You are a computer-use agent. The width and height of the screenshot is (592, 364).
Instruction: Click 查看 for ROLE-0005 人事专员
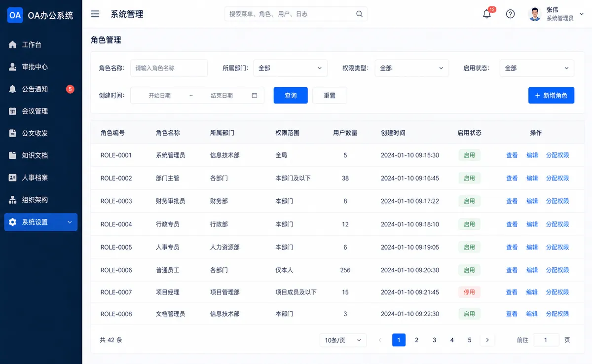(512, 247)
